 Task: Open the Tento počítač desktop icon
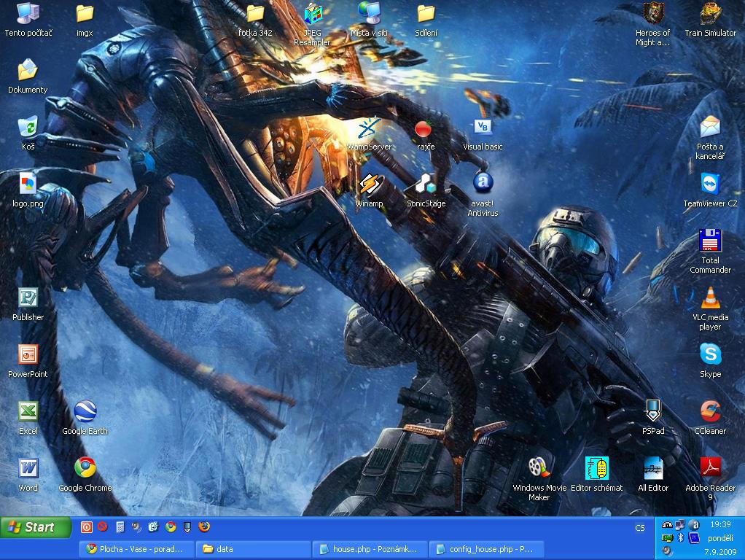pos(28,20)
